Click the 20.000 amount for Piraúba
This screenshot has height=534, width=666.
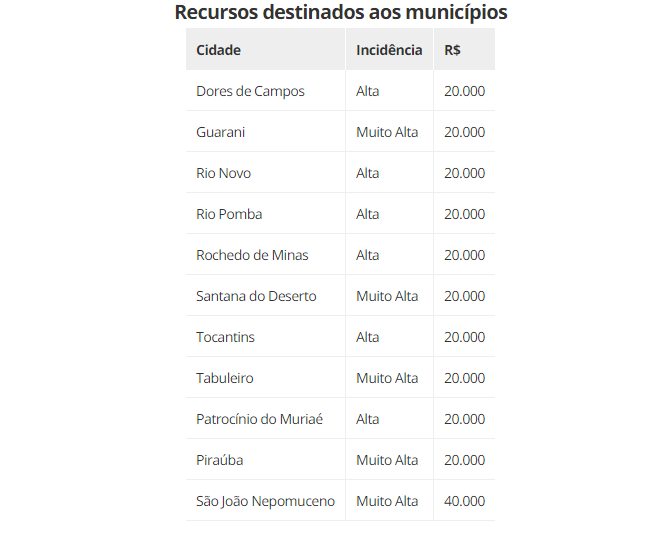click(x=464, y=460)
